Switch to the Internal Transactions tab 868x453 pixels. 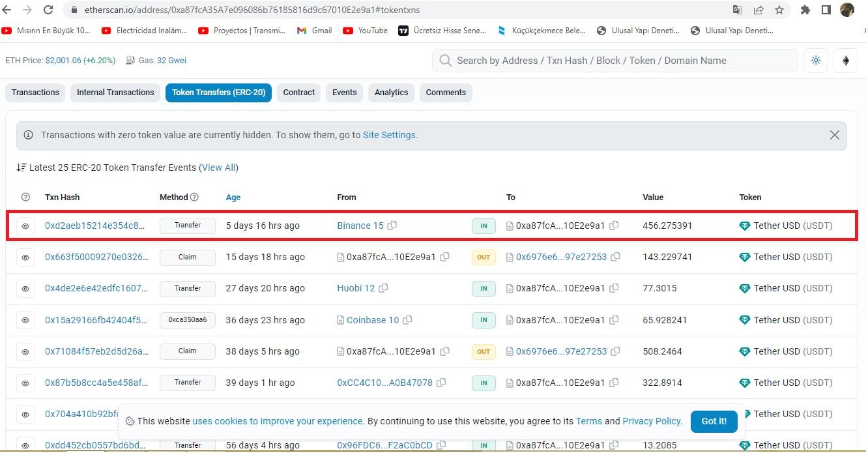tap(115, 93)
